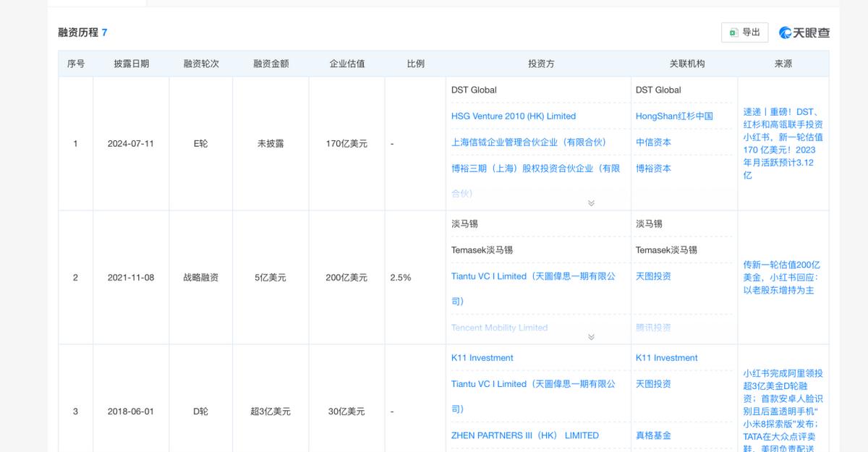
Task: Open 中信资本 institution link
Action: (x=653, y=142)
